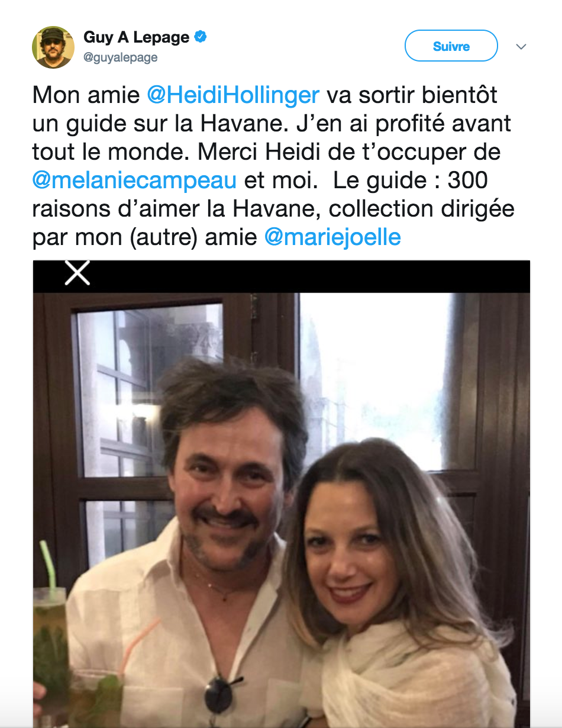Follow the account with the Suivre button

coord(451,46)
